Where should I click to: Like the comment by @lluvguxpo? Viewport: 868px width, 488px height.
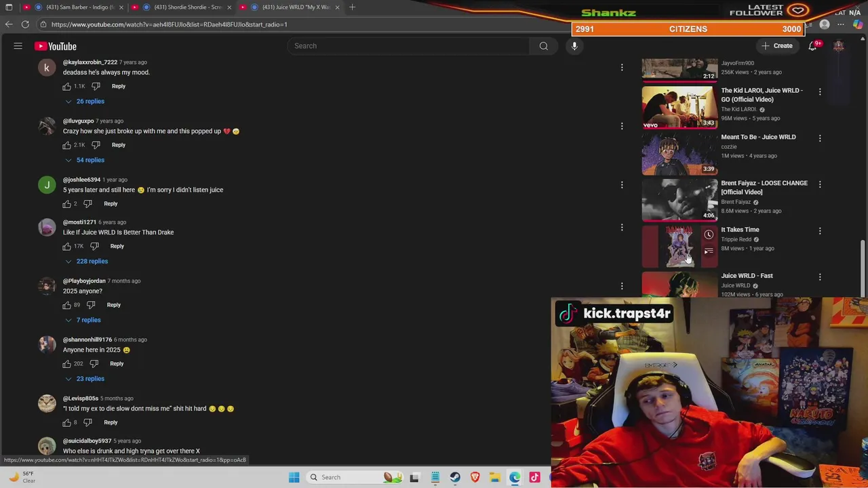click(x=67, y=145)
